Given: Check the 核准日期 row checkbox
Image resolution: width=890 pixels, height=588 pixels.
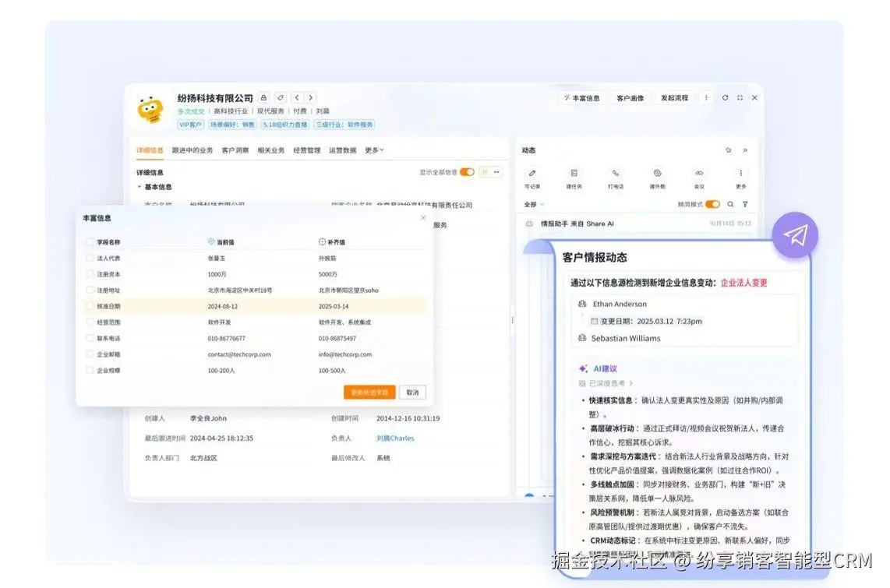Looking at the screenshot, I should (x=90, y=306).
